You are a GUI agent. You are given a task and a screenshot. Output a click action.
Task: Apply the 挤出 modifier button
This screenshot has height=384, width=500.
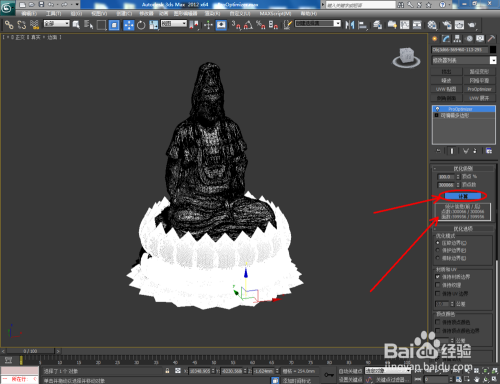click(446, 71)
